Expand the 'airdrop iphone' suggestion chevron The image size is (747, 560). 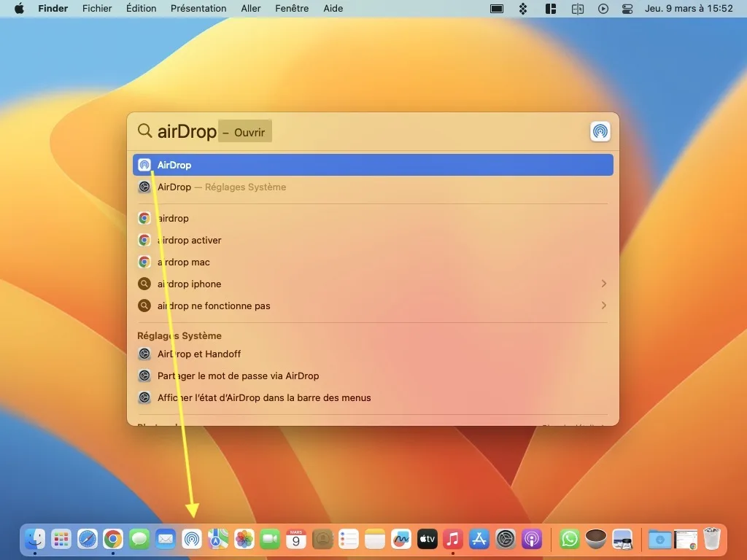[x=604, y=284]
